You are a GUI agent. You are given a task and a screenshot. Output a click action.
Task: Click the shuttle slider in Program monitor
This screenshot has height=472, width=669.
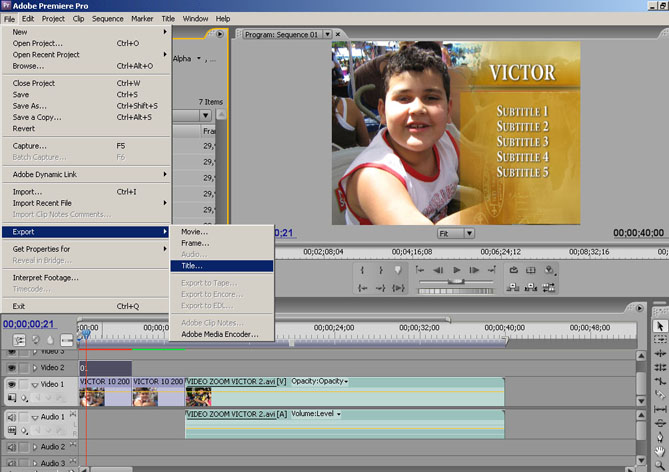click(x=457, y=282)
